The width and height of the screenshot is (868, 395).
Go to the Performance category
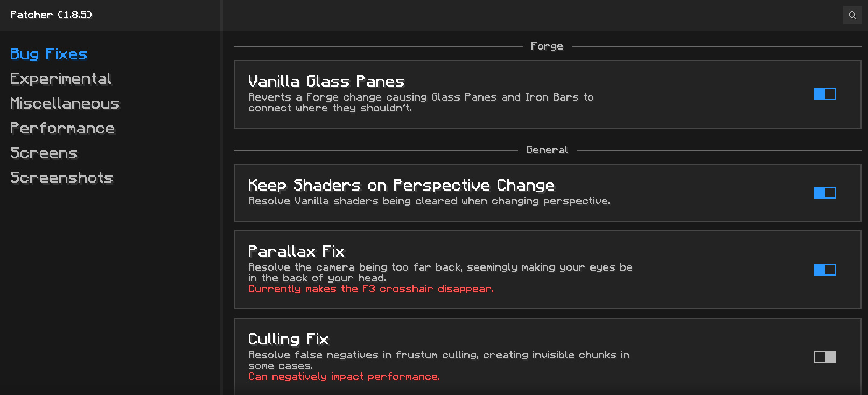pos(62,128)
